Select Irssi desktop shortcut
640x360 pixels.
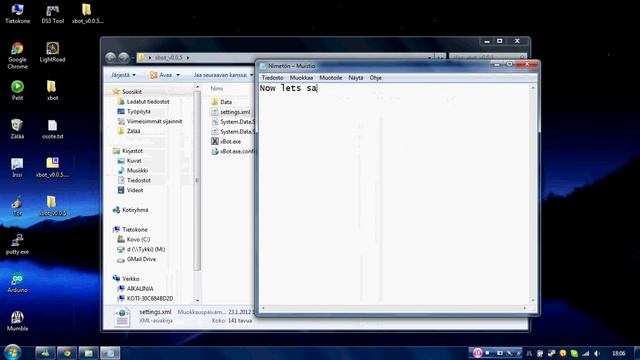[x=17, y=167]
